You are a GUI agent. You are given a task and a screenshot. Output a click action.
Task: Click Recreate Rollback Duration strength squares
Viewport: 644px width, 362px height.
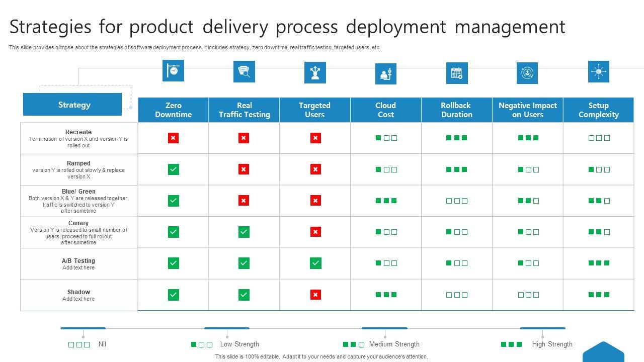[457, 138]
